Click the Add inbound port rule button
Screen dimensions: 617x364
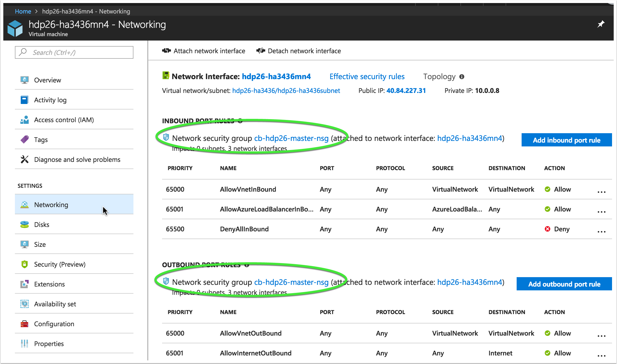tap(566, 140)
